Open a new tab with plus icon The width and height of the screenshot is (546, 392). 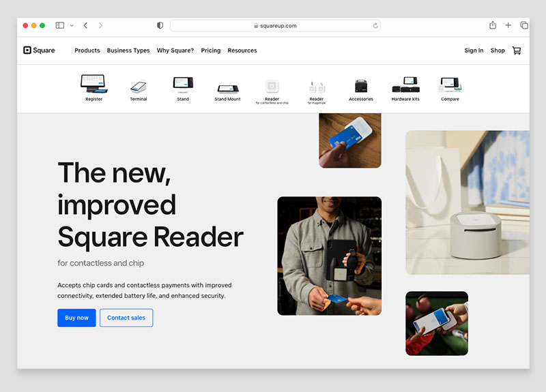tap(508, 25)
